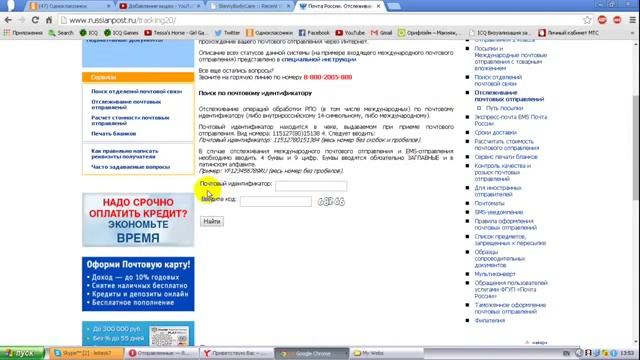
Task: Open the Одноклассники bookmark in bookmarks bar
Action: (x=269, y=33)
